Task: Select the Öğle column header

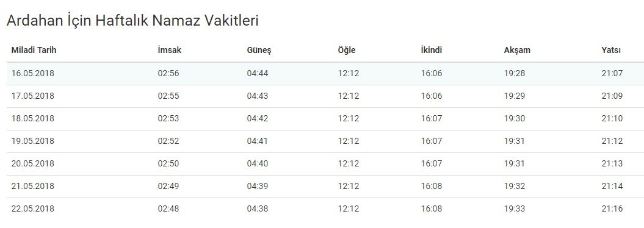Action: (x=347, y=51)
